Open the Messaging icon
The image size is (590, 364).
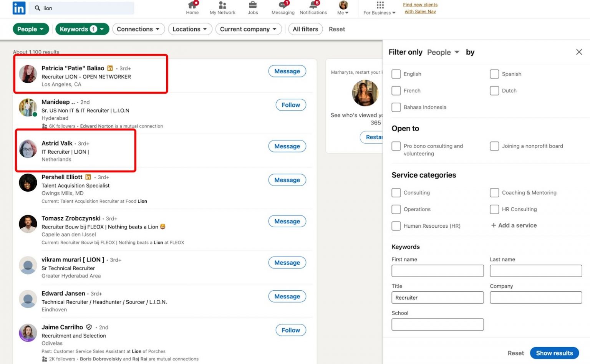283,5
